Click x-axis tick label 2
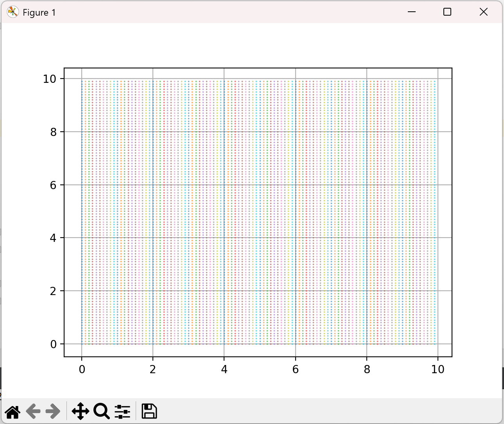 pyautogui.click(x=153, y=369)
